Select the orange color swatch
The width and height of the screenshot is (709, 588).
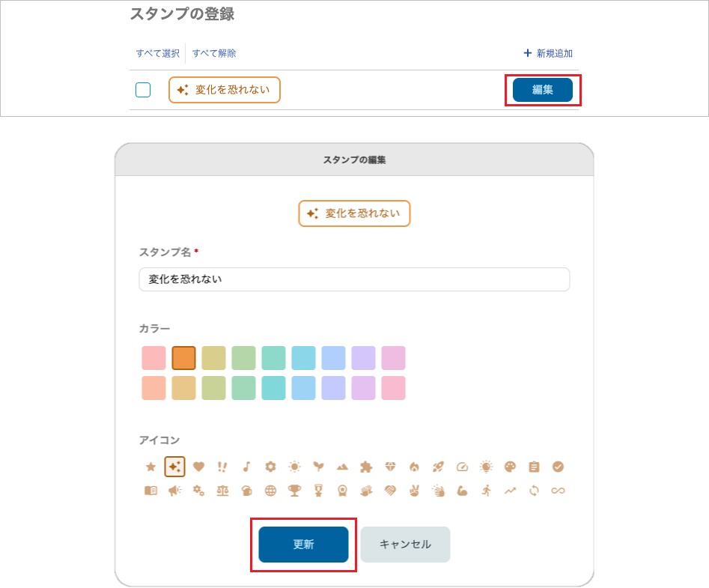pos(183,357)
